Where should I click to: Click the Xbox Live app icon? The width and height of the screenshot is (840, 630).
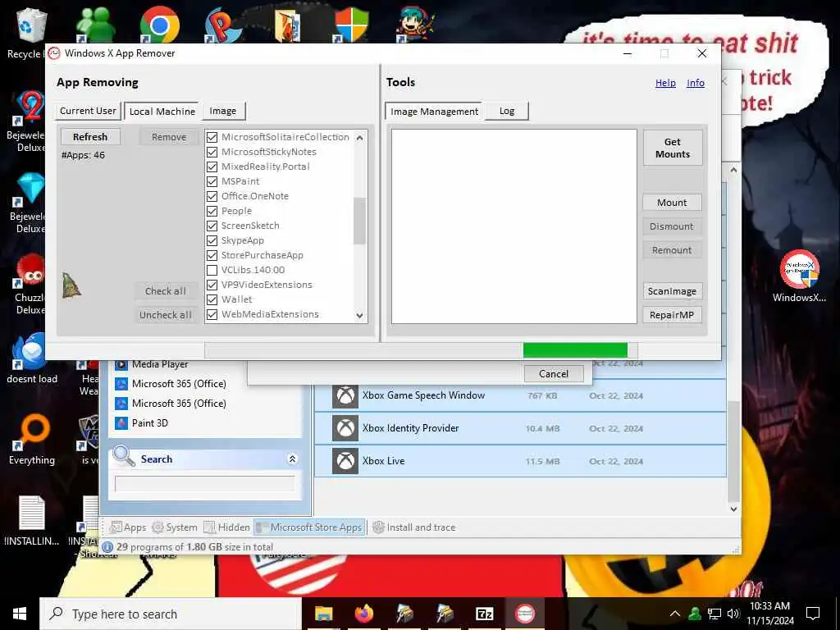[x=345, y=461]
